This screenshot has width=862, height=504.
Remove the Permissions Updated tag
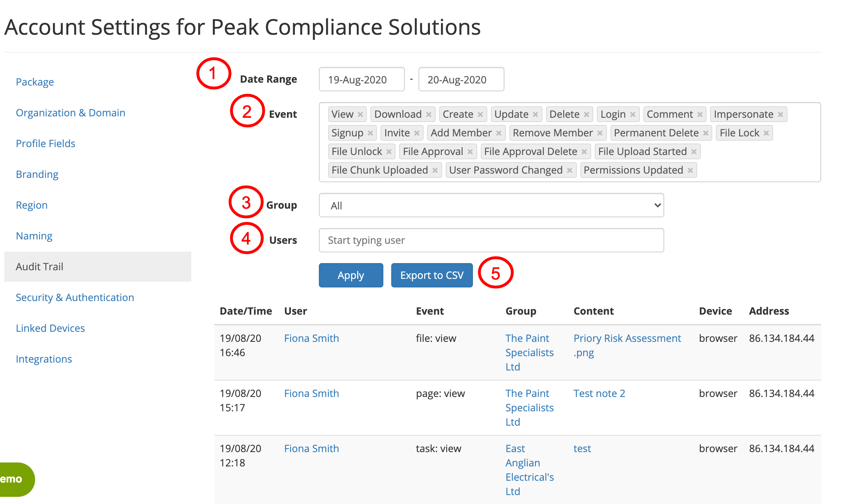tap(690, 170)
